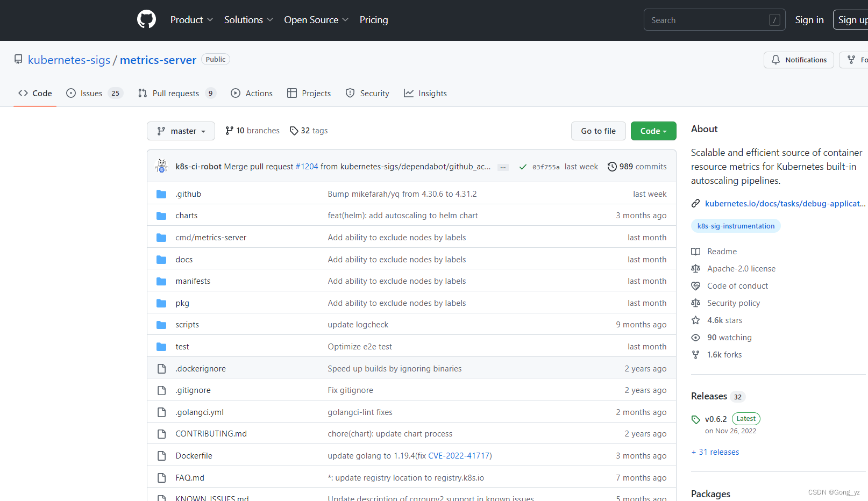Switch to the Actions tab
The width and height of the screenshot is (868, 501).
point(252,93)
